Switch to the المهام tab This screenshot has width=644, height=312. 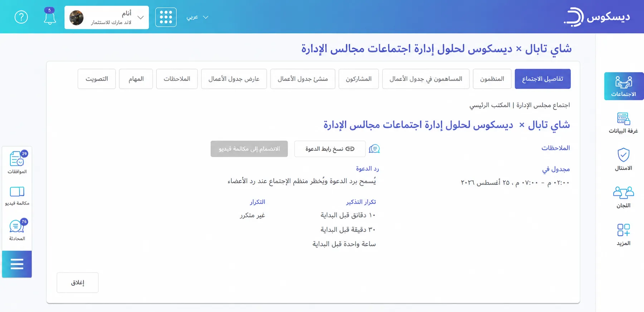pos(136,79)
